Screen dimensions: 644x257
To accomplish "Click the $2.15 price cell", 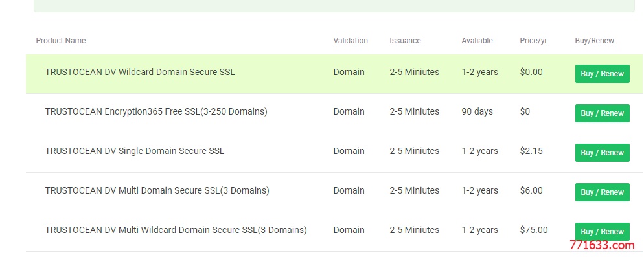I will (531, 151).
